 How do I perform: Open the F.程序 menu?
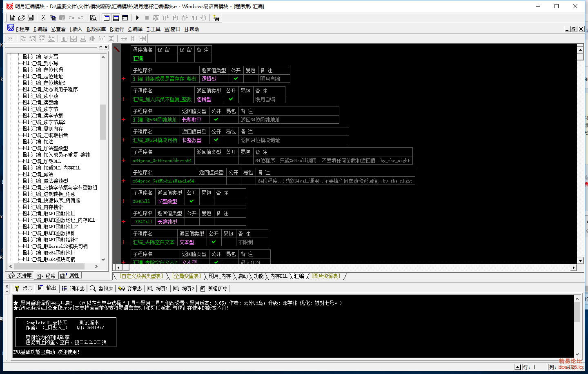pyautogui.click(x=22, y=29)
